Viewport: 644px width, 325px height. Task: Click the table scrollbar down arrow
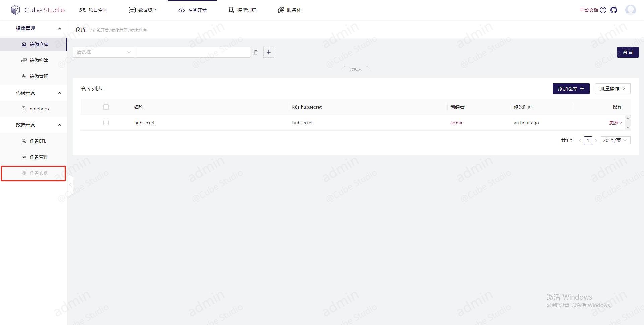[x=628, y=128]
